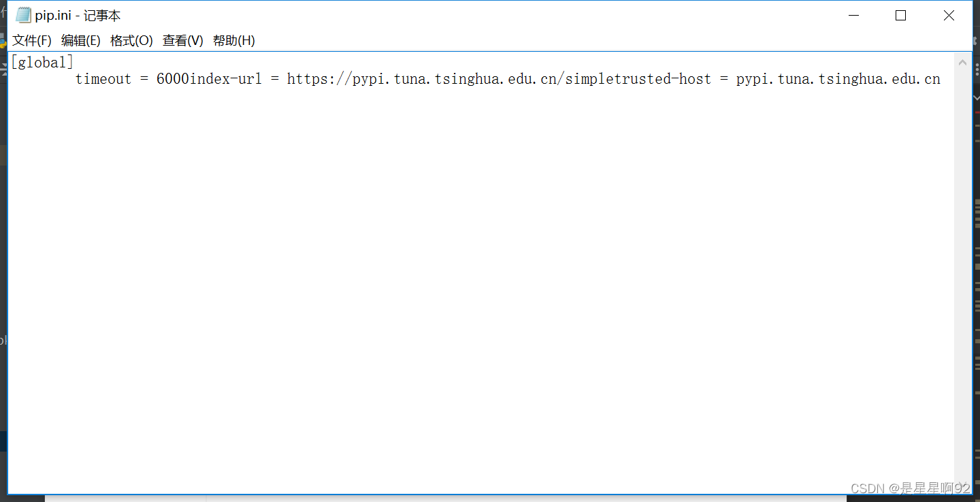Place cursor on the trusted-host text
980x502 pixels.
(x=661, y=79)
